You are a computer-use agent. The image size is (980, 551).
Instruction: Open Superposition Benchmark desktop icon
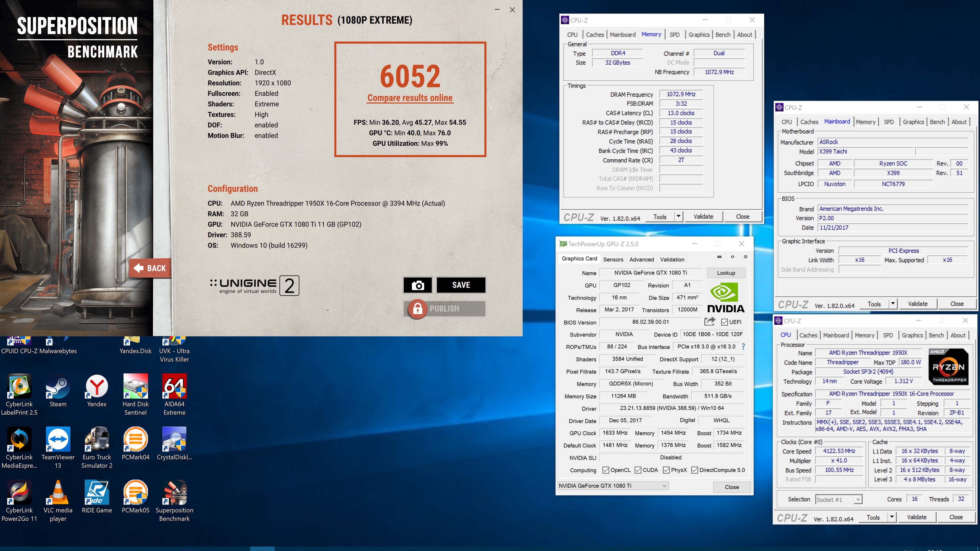[174, 501]
